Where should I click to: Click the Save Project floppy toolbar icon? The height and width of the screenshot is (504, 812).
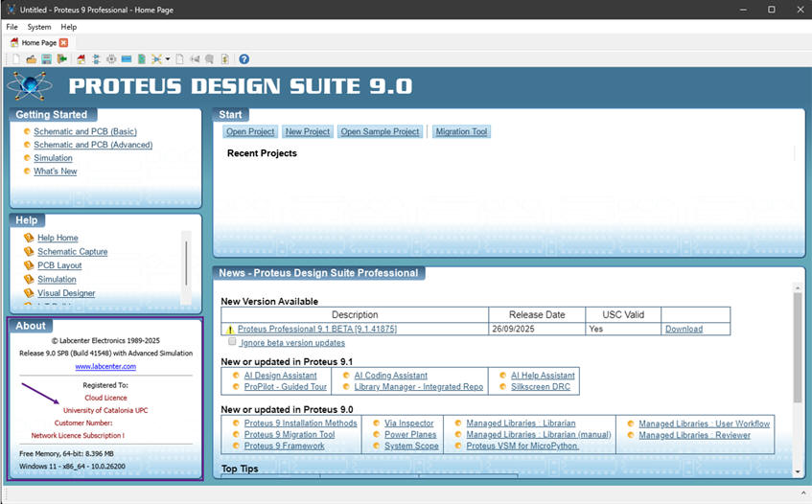(x=47, y=59)
